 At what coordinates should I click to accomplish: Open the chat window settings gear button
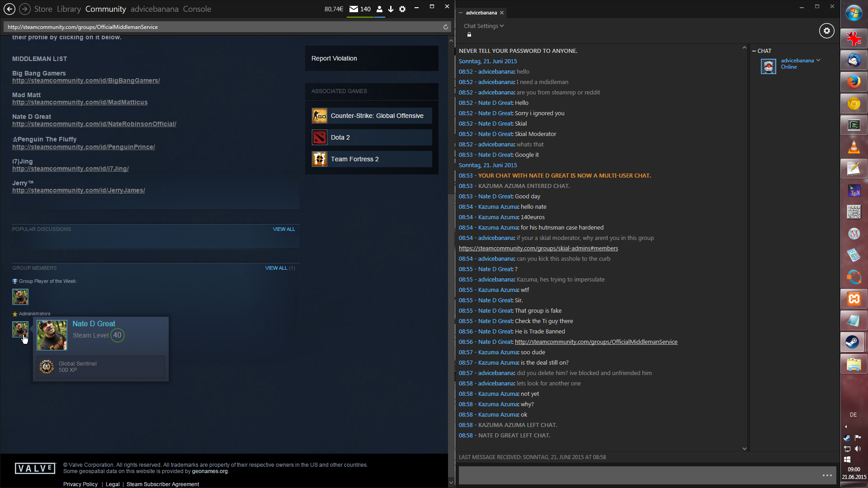826,31
